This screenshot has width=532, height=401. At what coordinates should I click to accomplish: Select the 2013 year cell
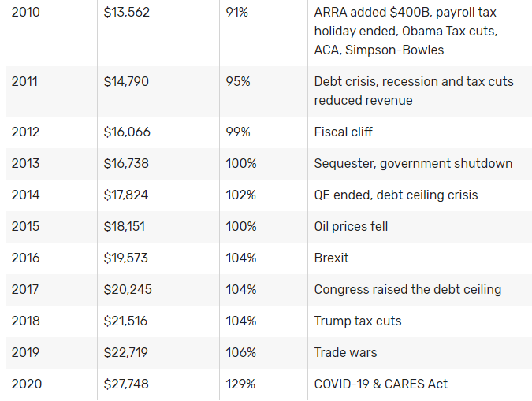click(24, 164)
